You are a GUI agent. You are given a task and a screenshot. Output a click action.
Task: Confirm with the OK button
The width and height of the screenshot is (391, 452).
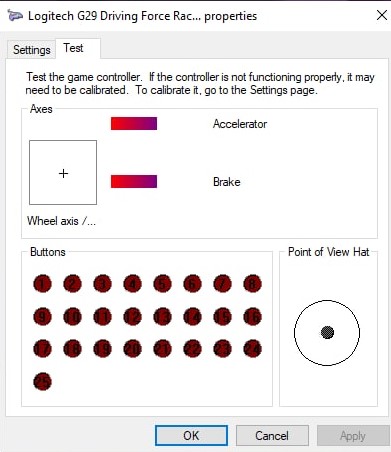[191, 435]
